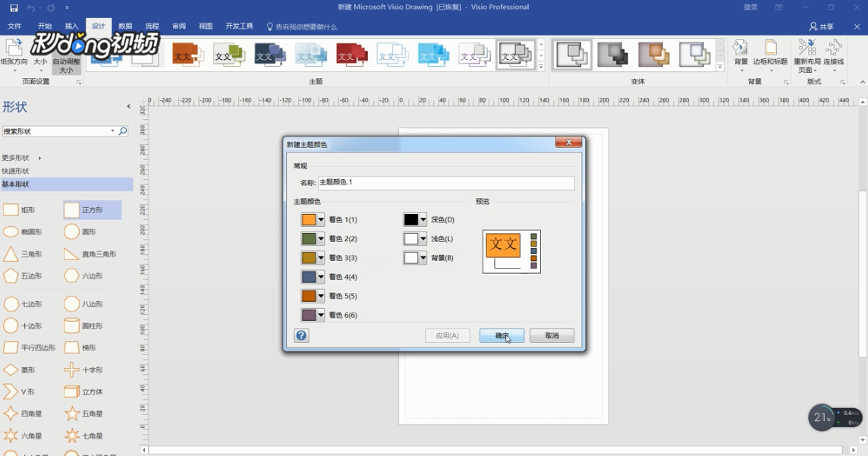Screen dimensions: 868x456
Task: Select the Triangle (三角形) shape
Action: (x=23, y=254)
